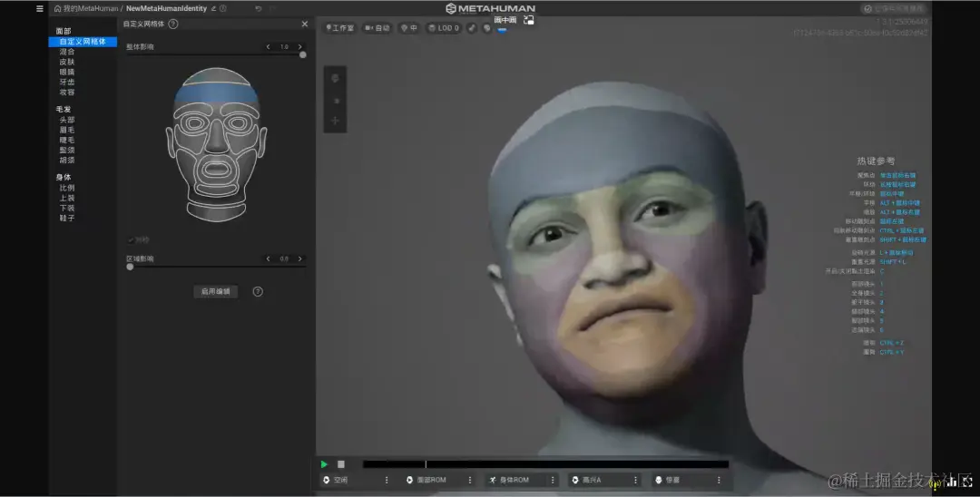Click the 整体影响 slider handle
980x497 pixels.
point(302,55)
